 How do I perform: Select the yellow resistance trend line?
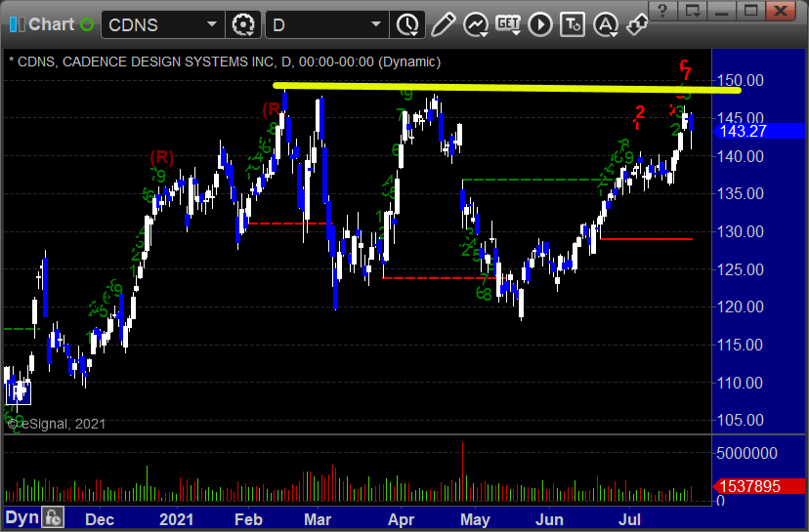point(507,88)
